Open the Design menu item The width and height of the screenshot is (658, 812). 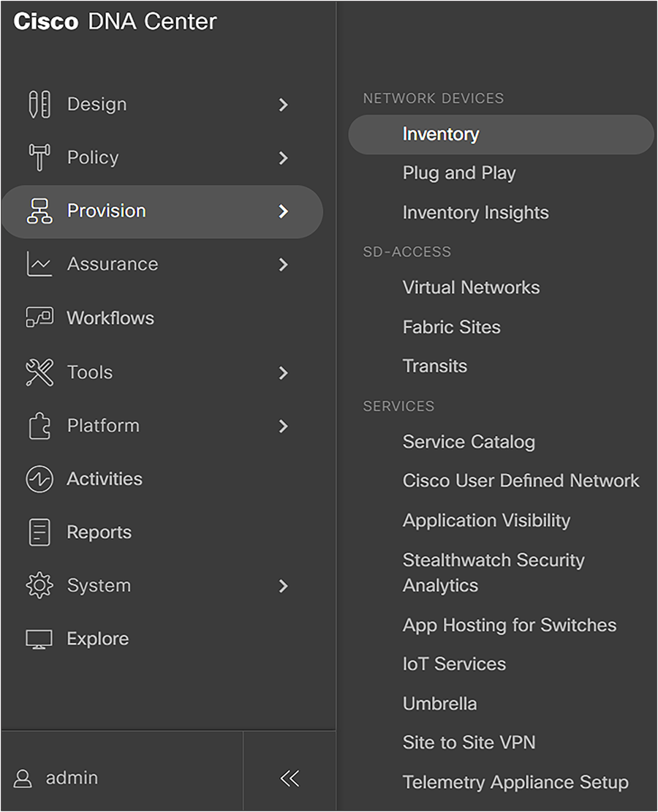[x=97, y=105]
